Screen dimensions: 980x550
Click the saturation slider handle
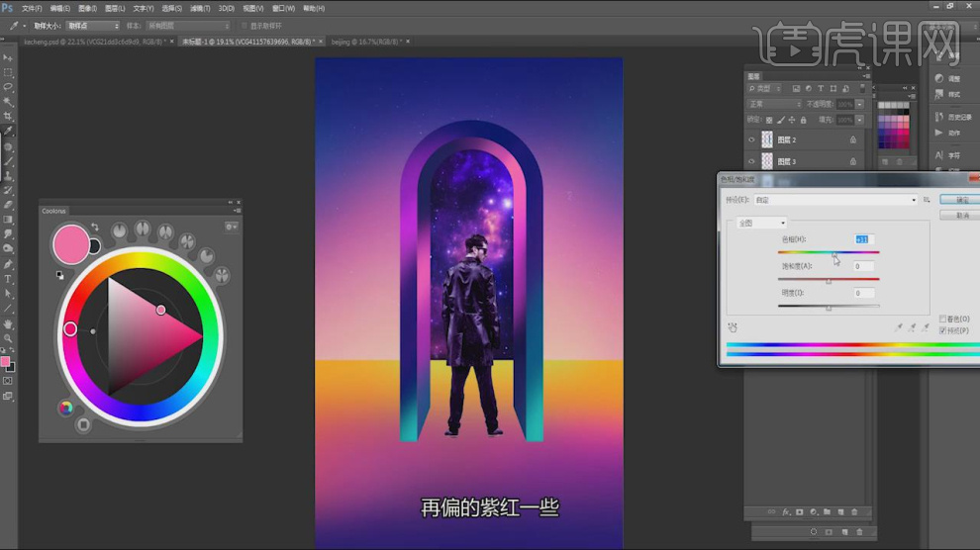pos(829,281)
